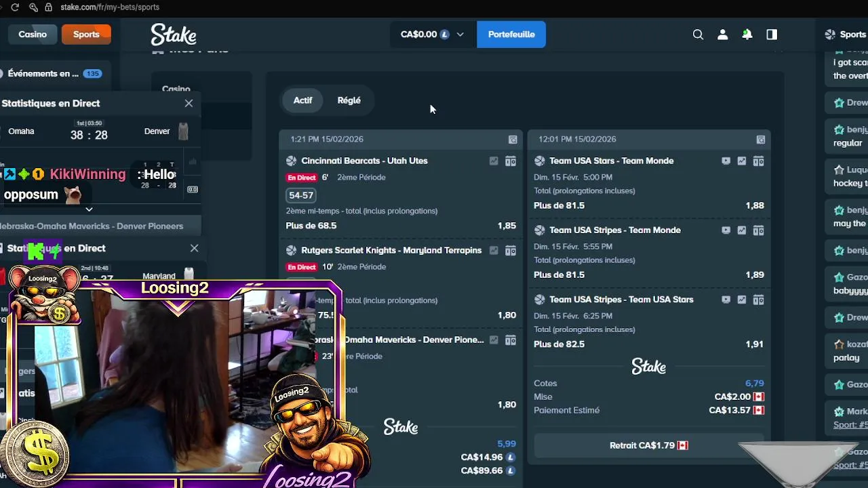
Task: Open scoreboard for Omaha Mavericks match
Action: pos(511,340)
